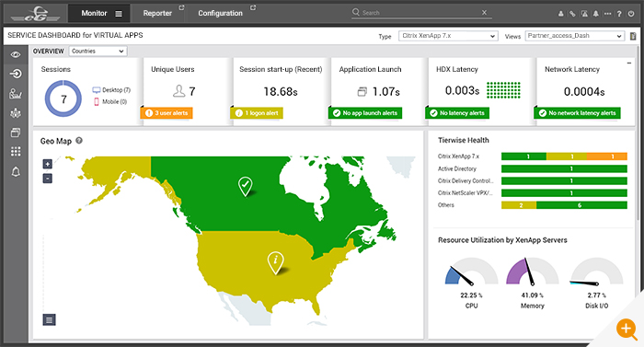
Task: Click the Mobile (0) legend entry
Action: click(110, 101)
